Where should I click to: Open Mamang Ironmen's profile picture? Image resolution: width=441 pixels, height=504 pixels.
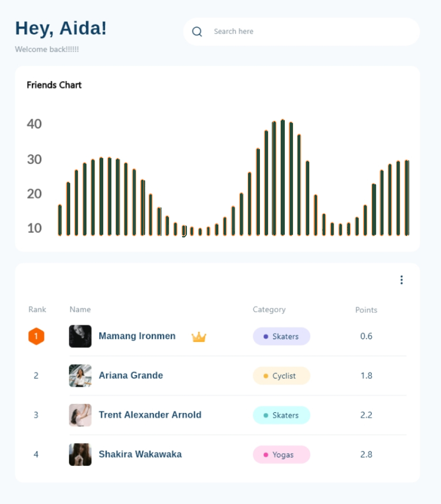click(x=80, y=336)
